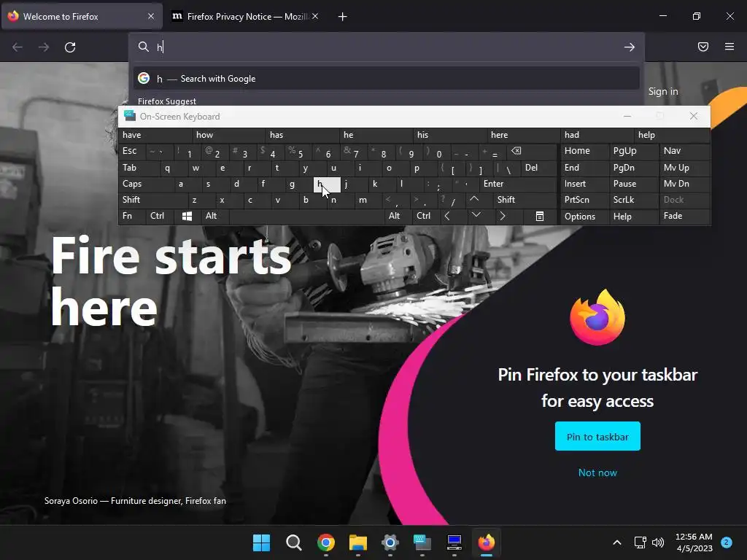Open File Explorer from the taskbar
Screen dimensions: 747x560
pyautogui.click(x=357, y=542)
